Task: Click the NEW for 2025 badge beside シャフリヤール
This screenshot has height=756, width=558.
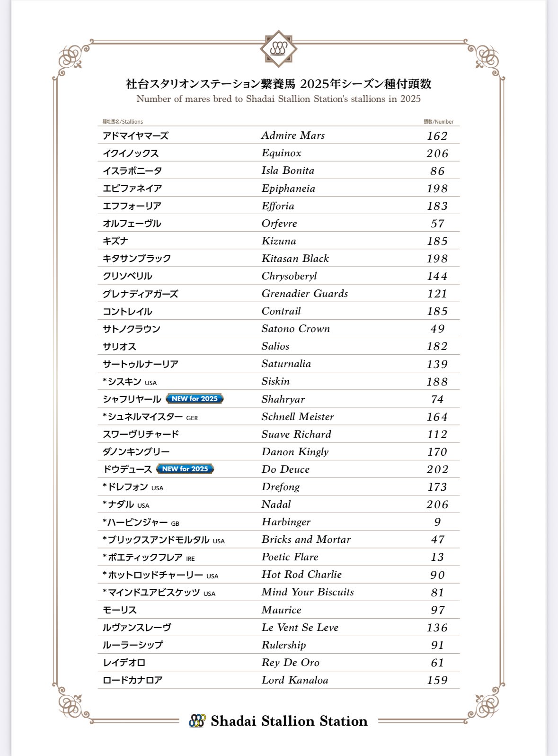Action: [195, 399]
